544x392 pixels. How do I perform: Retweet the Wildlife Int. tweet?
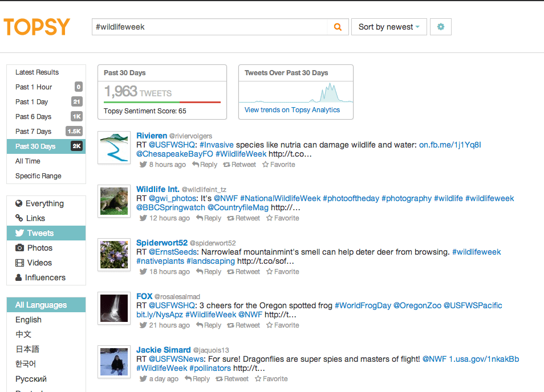[x=243, y=218]
